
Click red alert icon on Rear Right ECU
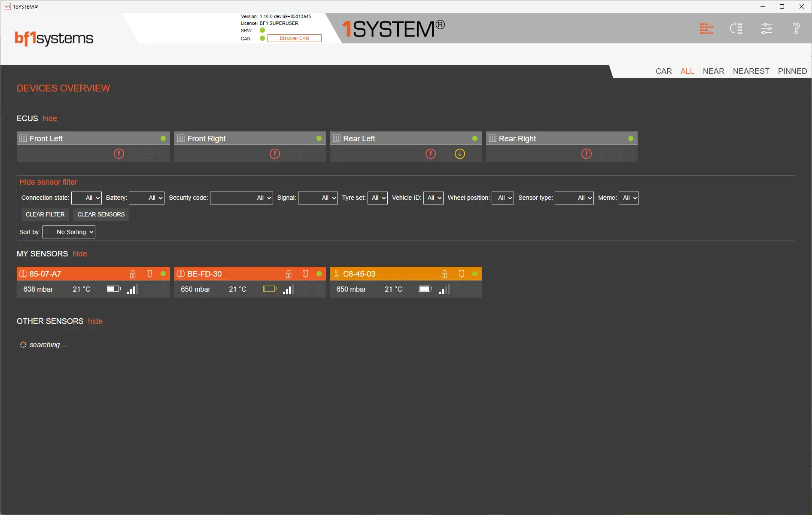(586, 154)
